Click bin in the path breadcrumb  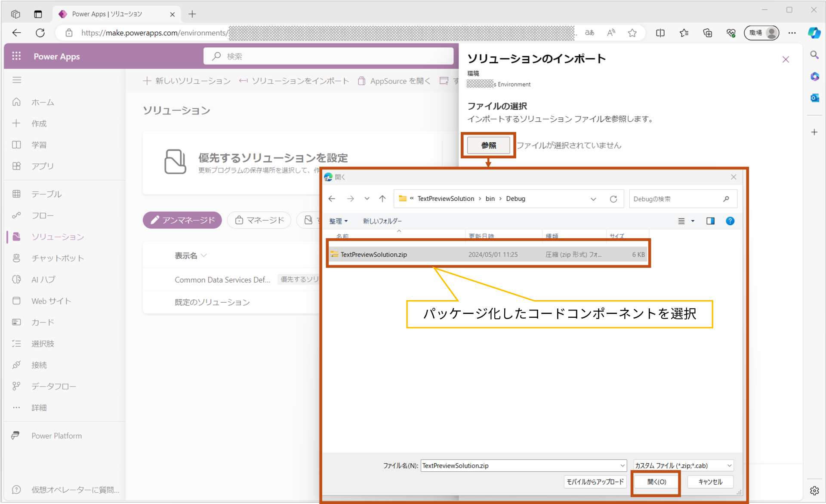click(490, 199)
